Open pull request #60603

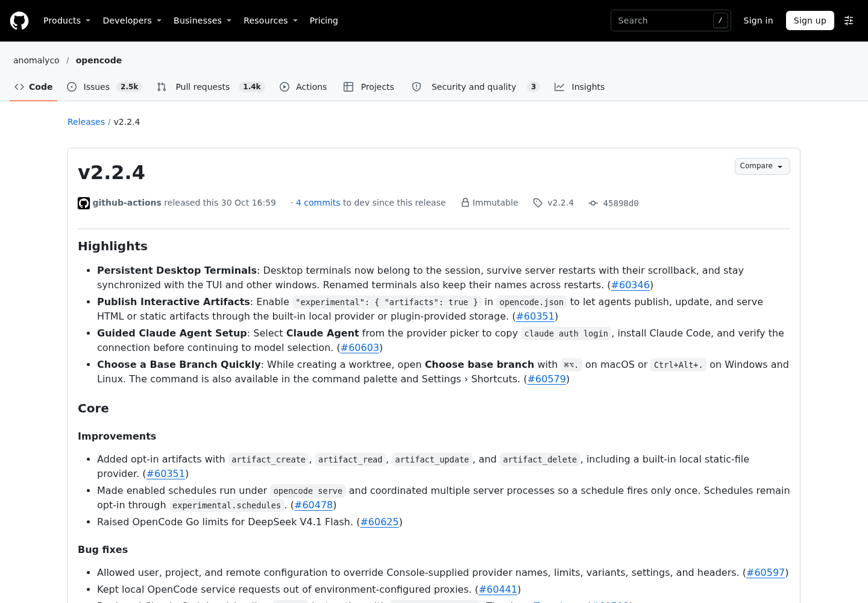[360, 347]
